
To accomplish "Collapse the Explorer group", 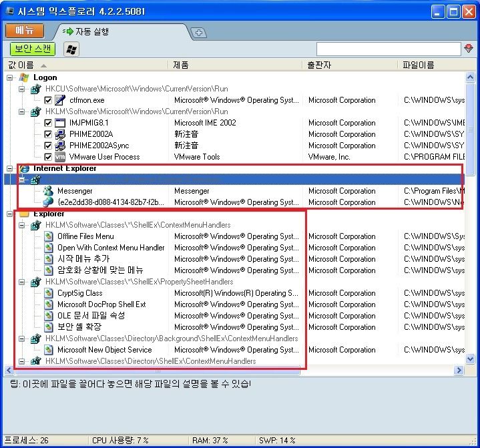I will pyautogui.click(x=10, y=214).
